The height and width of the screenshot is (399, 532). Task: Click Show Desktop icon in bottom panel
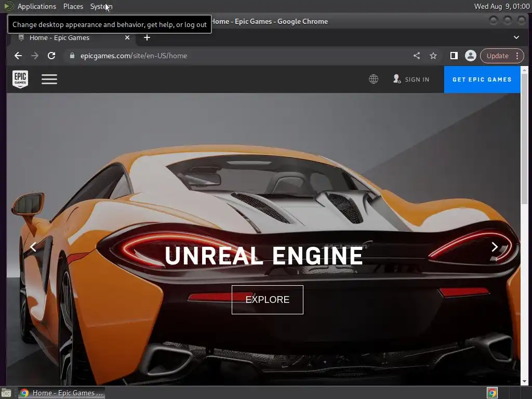click(x=6, y=393)
